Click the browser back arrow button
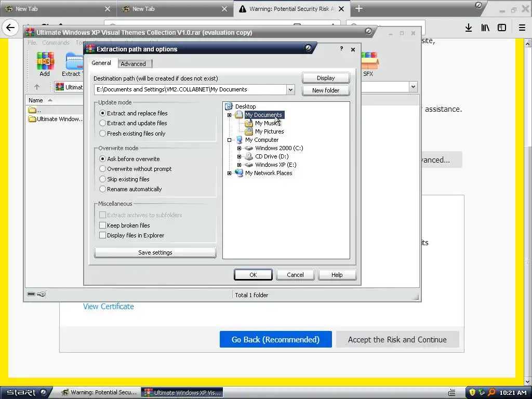The height and width of the screenshot is (399, 532). 10,28
